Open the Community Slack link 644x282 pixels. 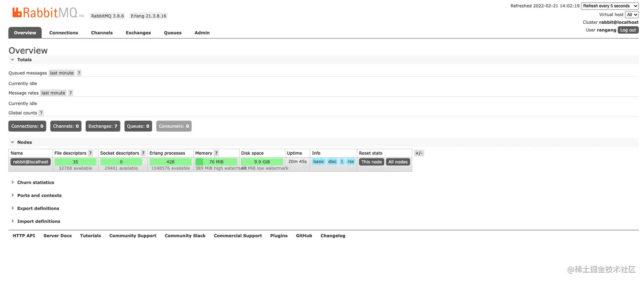[185, 236]
